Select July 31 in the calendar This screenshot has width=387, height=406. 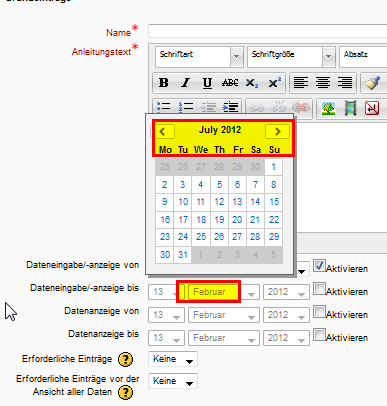click(x=183, y=255)
